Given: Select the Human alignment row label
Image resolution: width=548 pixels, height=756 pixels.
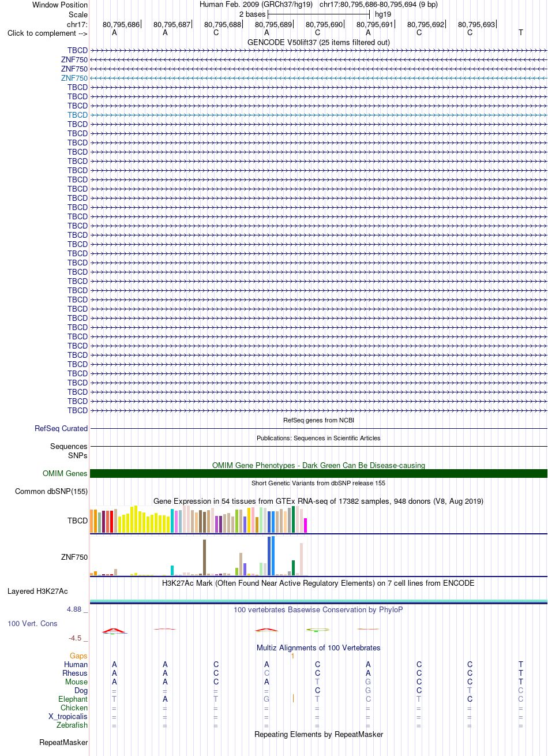Looking at the screenshot, I should 76,665.
